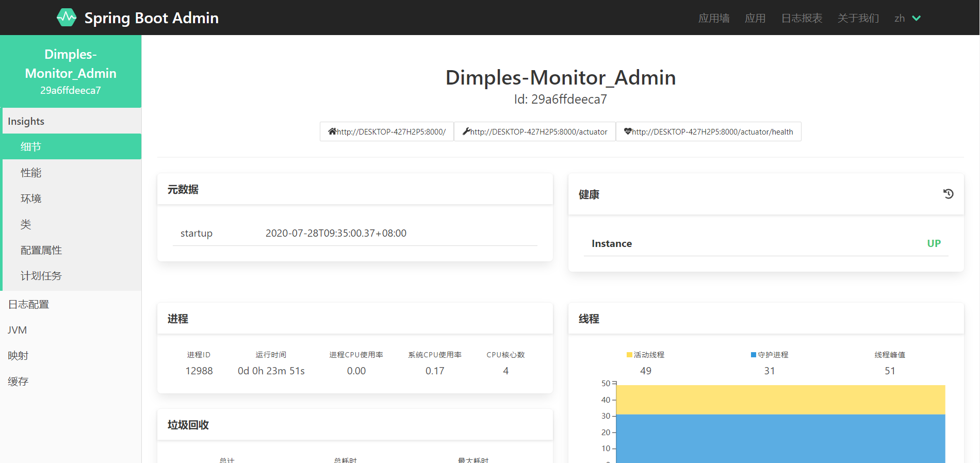This screenshot has width=980, height=463.
Task: Click the wrench icon on the actuator URL
Action: tap(466, 131)
